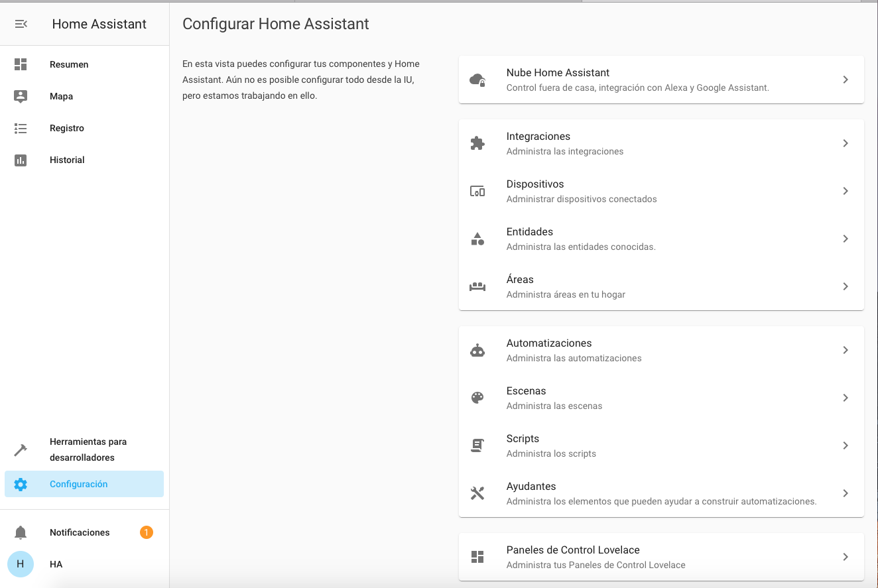Screen dimensions: 878x588
Task: Click the bed icon for Áreas
Action: tap(477, 286)
